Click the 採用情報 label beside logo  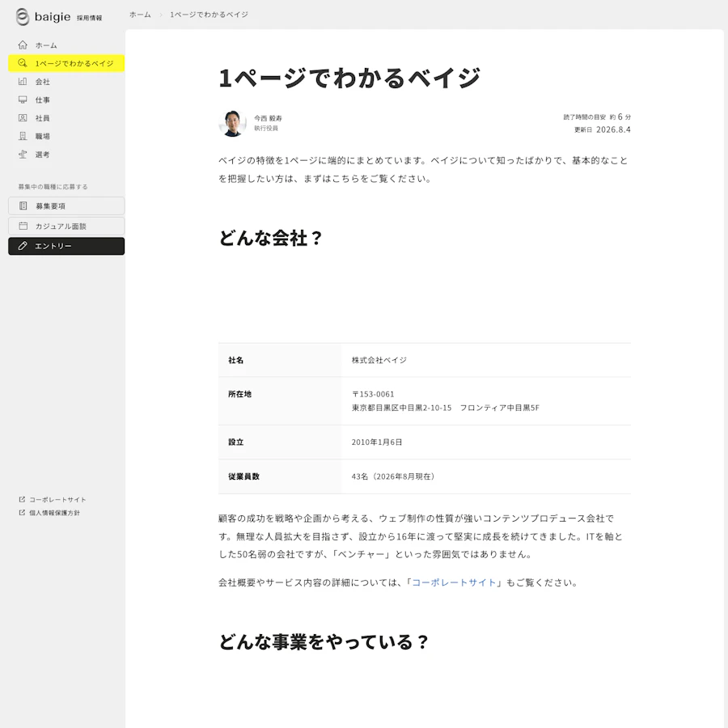(x=90, y=18)
